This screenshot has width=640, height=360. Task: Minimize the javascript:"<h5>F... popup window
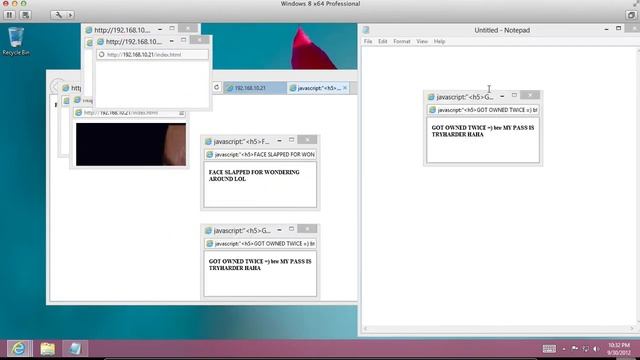(x=279, y=141)
